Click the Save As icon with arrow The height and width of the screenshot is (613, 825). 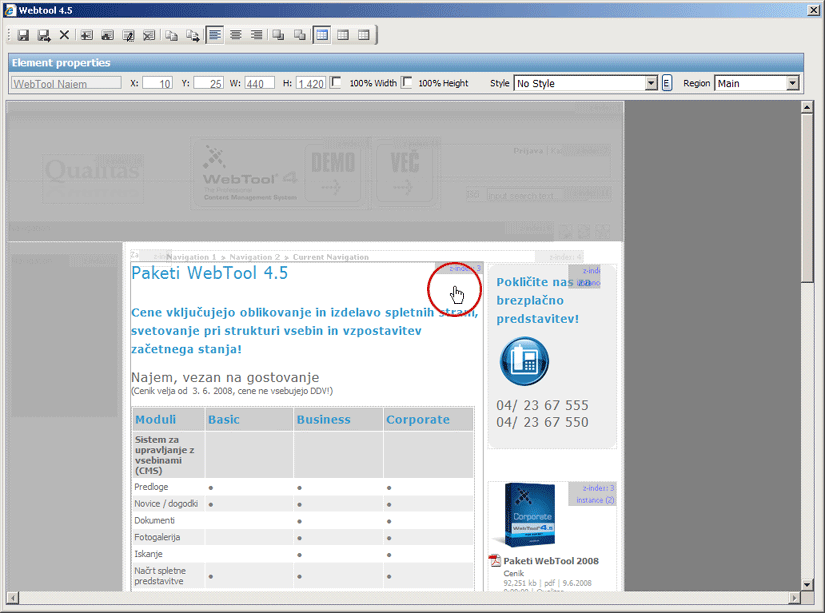click(43, 35)
